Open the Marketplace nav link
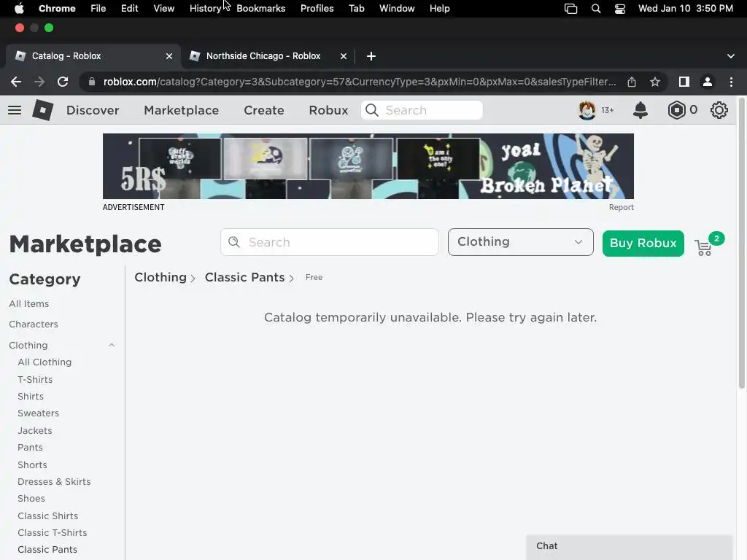This screenshot has width=747, height=560. point(181,110)
